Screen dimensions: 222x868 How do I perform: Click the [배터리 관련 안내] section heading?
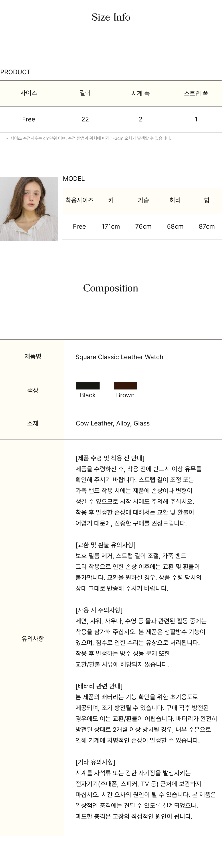(99, 686)
